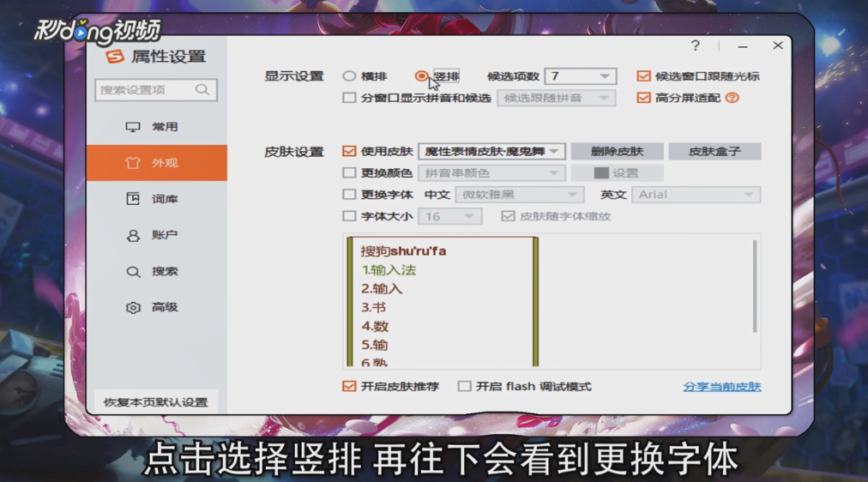Click the person icon for 账户

click(133, 235)
